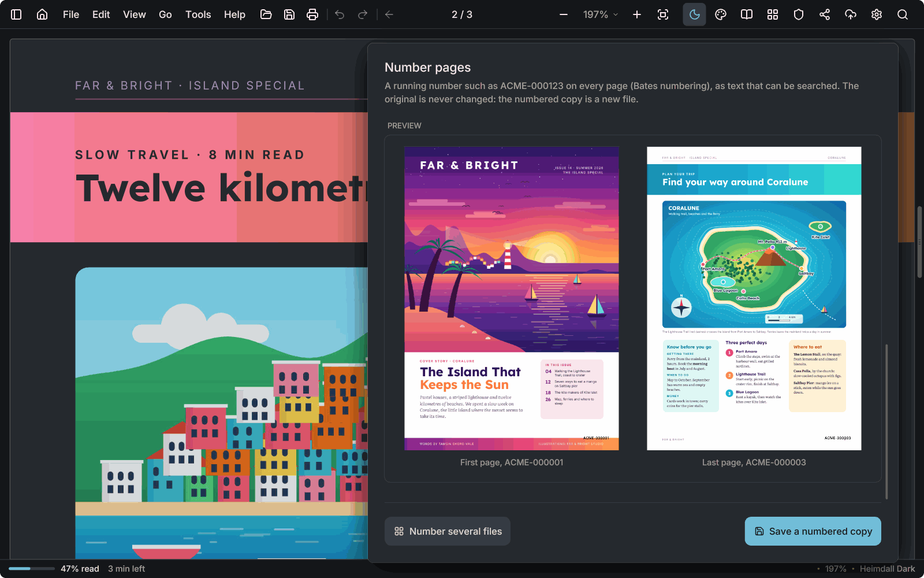
Task: Open the Tools menu
Action: click(198, 14)
